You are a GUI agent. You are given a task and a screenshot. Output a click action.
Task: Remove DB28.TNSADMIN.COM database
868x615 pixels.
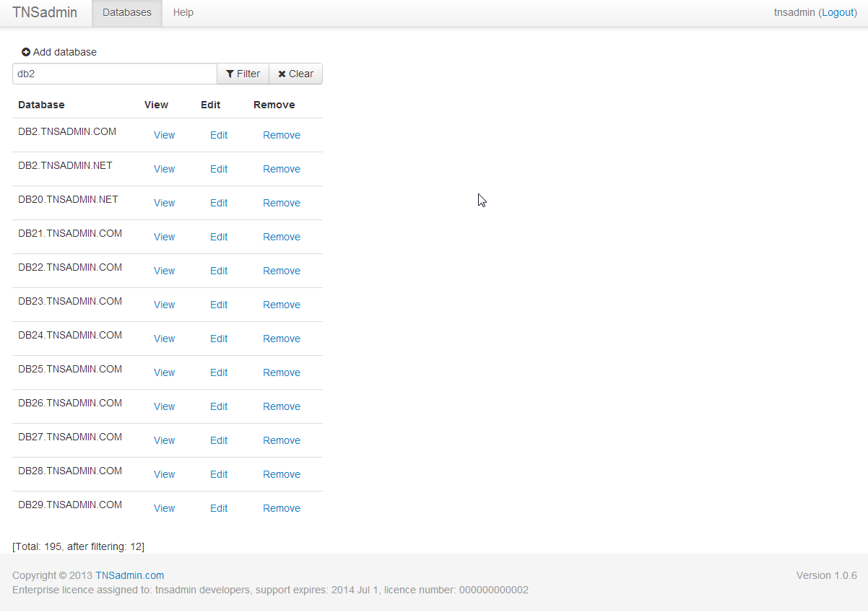[282, 474]
